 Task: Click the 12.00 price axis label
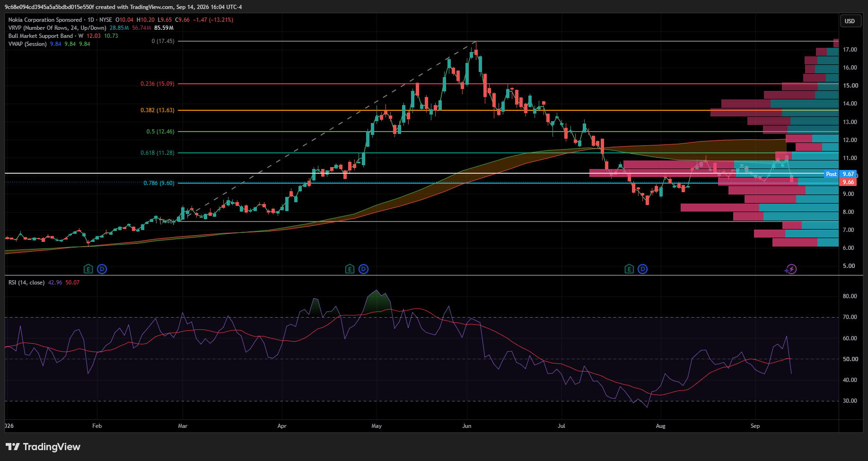850,140
